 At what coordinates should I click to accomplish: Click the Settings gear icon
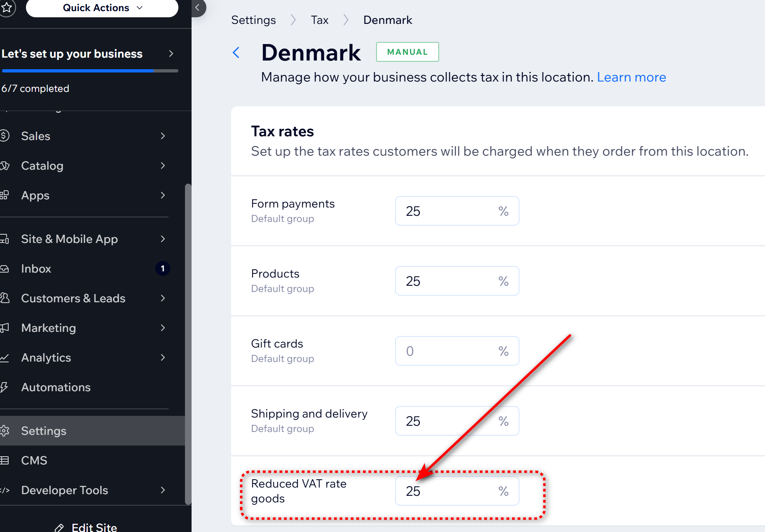(5, 431)
